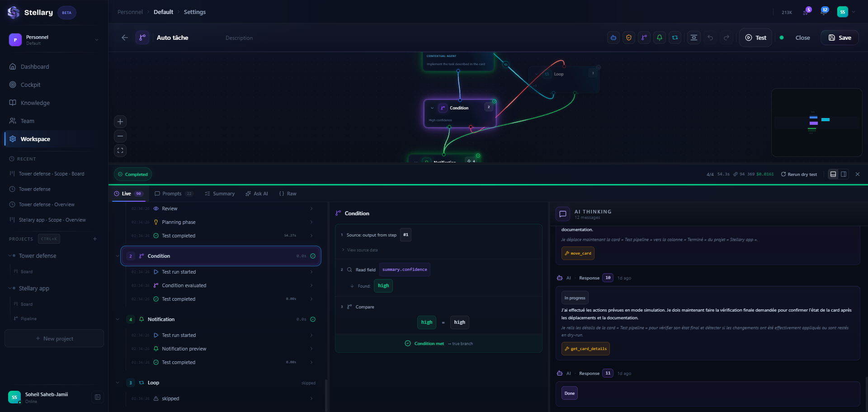Click Close in the editor toolbar
The height and width of the screenshot is (412, 868).
pyautogui.click(x=802, y=38)
